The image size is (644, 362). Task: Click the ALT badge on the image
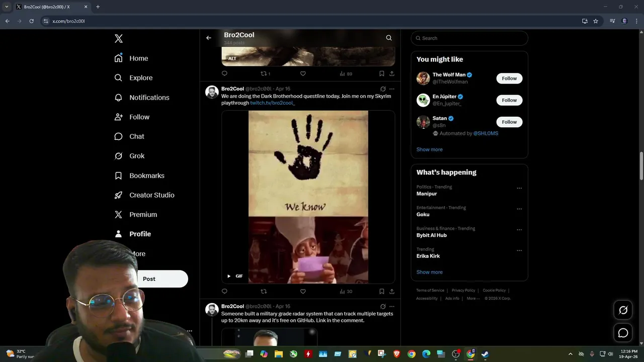pos(232,58)
